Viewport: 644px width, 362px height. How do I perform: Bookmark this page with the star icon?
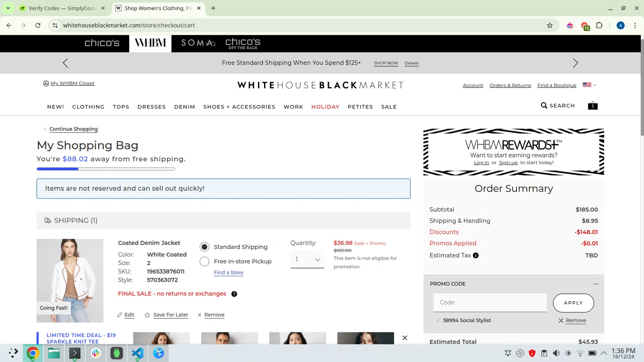pyautogui.click(x=550, y=25)
